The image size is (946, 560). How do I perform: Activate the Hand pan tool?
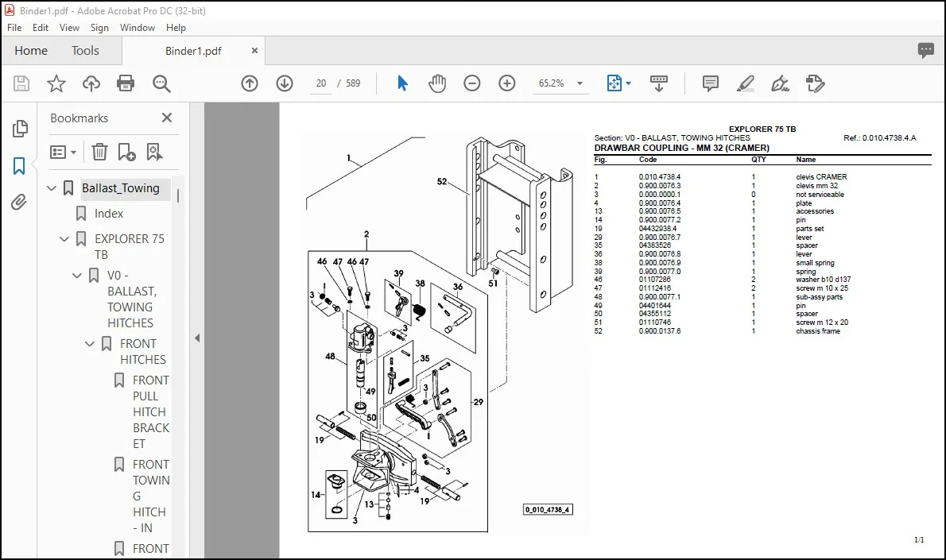436,83
